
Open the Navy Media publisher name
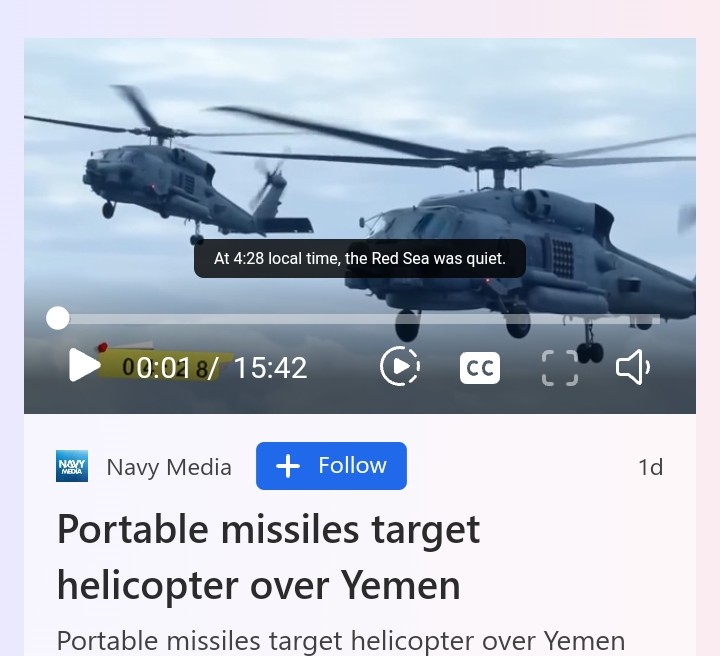point(169,467)
